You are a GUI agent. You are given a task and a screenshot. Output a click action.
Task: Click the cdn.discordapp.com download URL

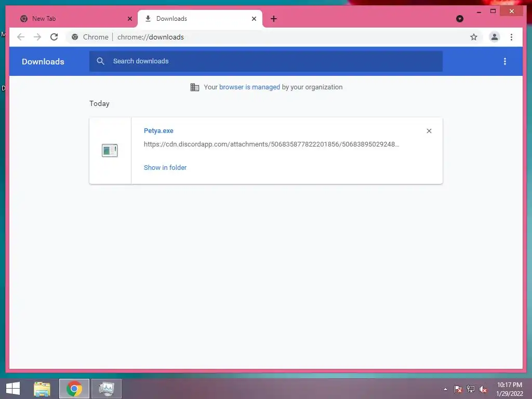point(271,144)
